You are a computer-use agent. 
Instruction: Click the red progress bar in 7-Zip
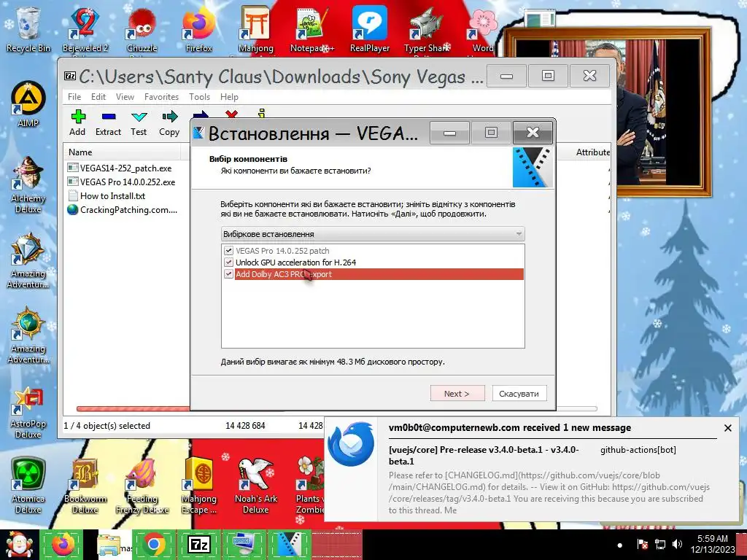point(133,408)
